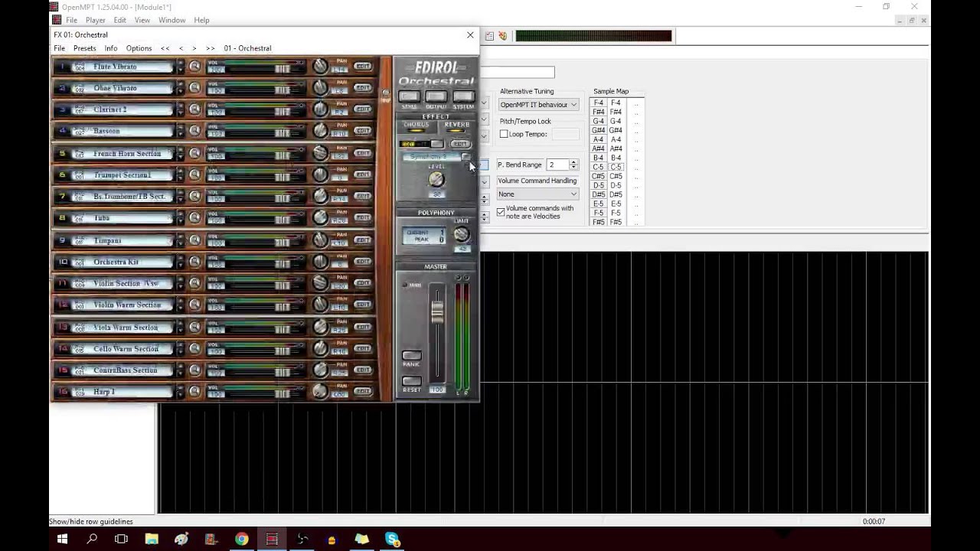Click preview magnifier on Bassoon row
Screen dimensions: 980x551
(x=194, y=131)
